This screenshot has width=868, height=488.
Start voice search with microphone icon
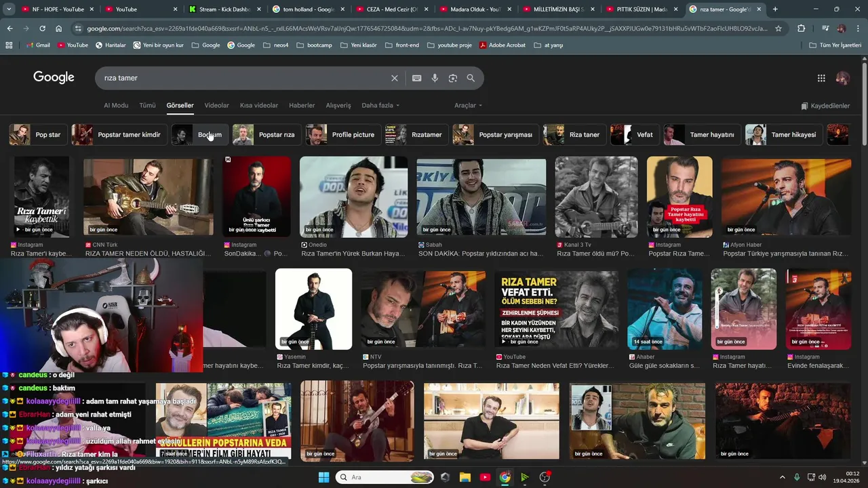(435, 78)
